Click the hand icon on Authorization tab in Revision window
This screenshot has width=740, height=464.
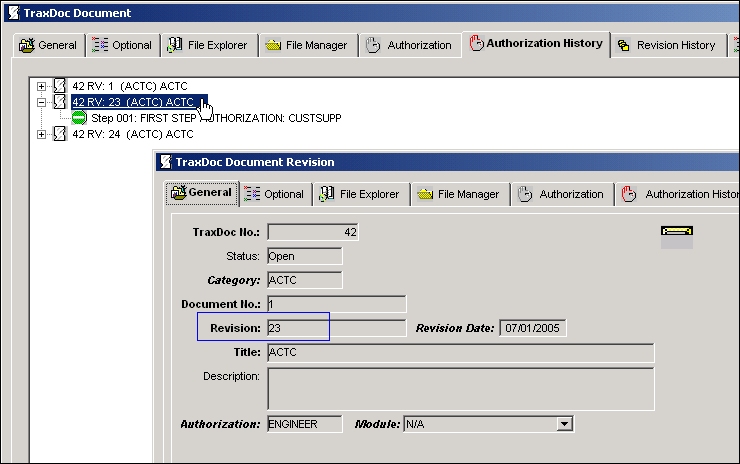525,194
